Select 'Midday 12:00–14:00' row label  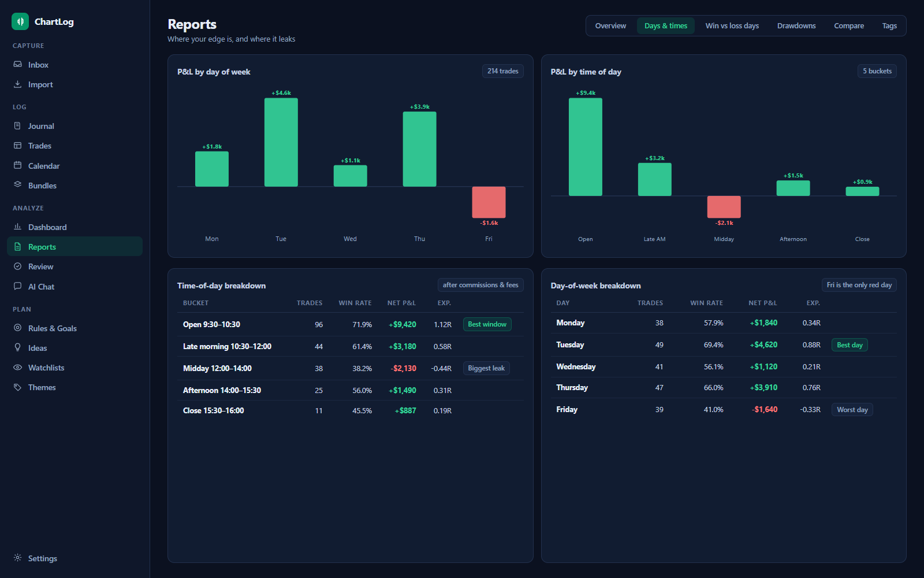click(x=217, y=368)
